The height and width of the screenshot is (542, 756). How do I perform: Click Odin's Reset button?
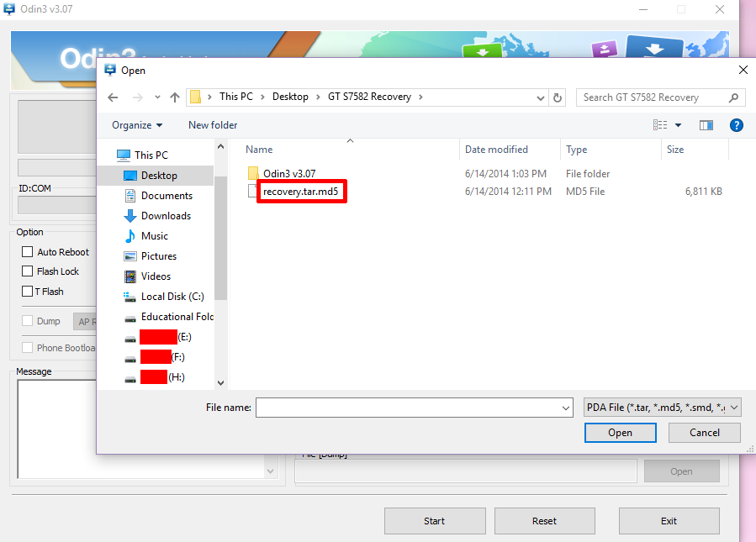point(544,521)
